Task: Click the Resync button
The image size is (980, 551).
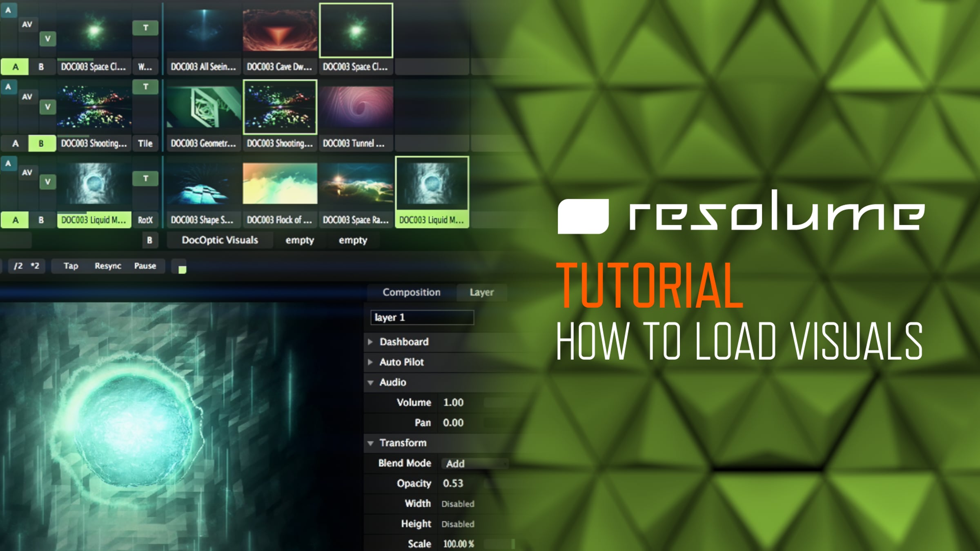Action: (108, 266)
